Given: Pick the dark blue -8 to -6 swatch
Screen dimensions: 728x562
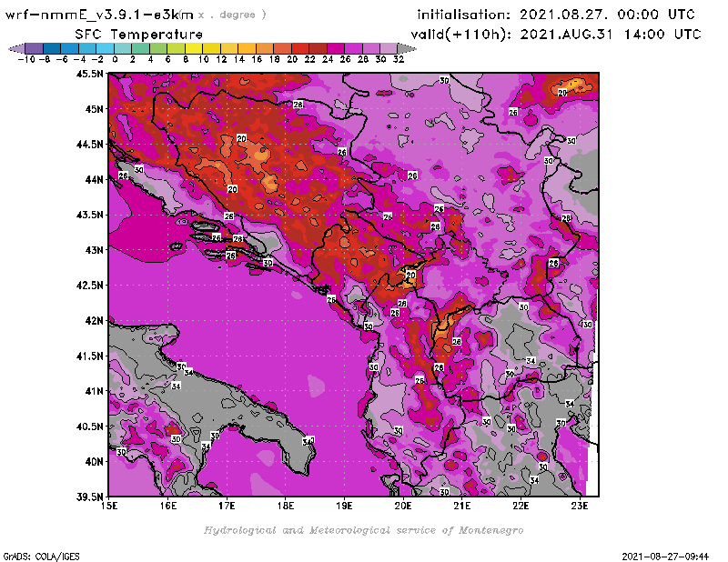Looking at the screenshot, I should 51,48.
